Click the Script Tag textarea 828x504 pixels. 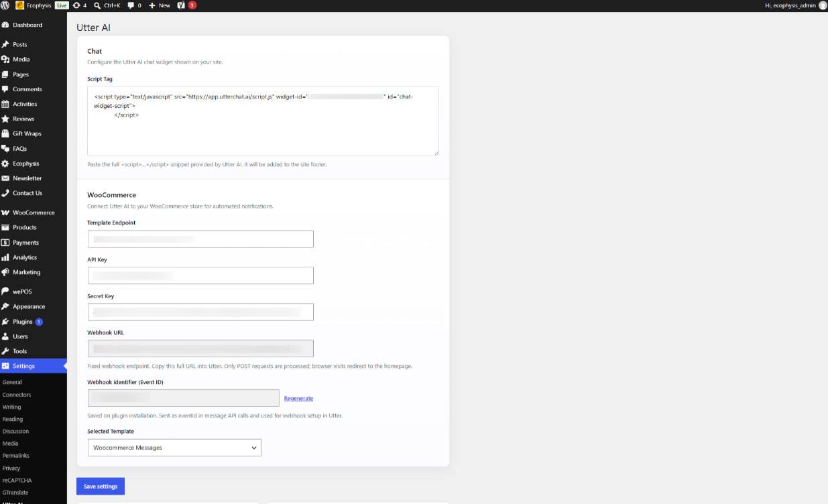[263, 121]
